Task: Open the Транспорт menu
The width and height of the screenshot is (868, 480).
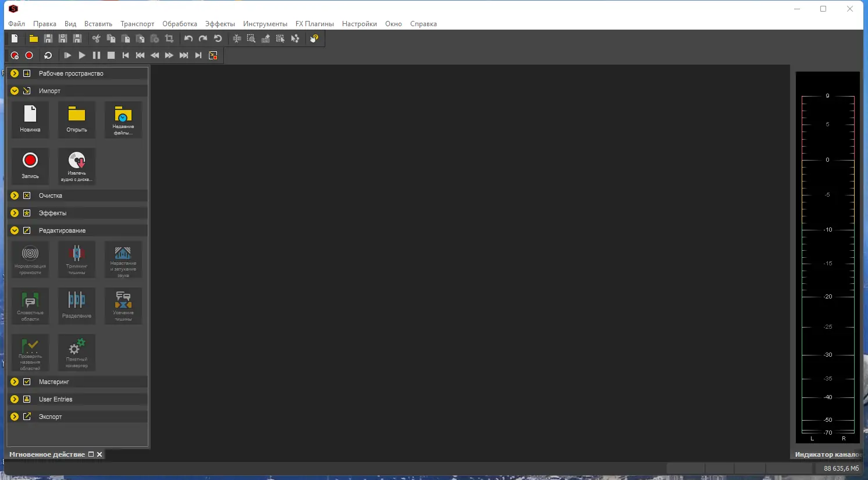Action: click(137, 24)
